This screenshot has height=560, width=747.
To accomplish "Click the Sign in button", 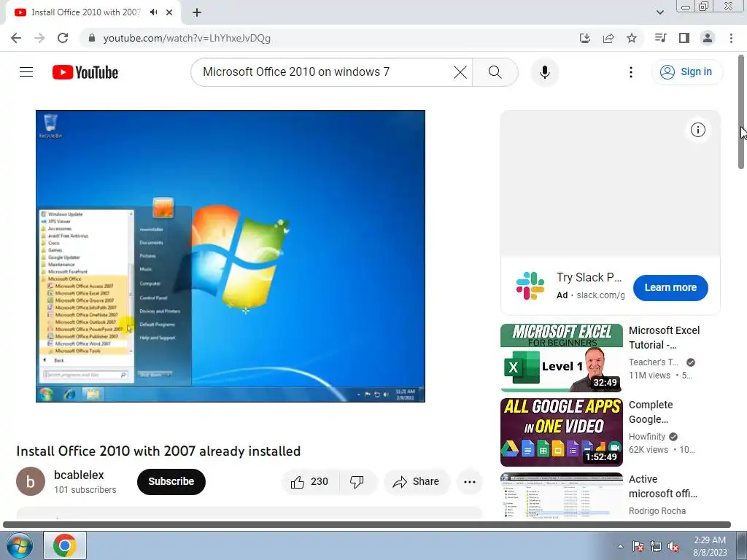I will tap(686, 72).
